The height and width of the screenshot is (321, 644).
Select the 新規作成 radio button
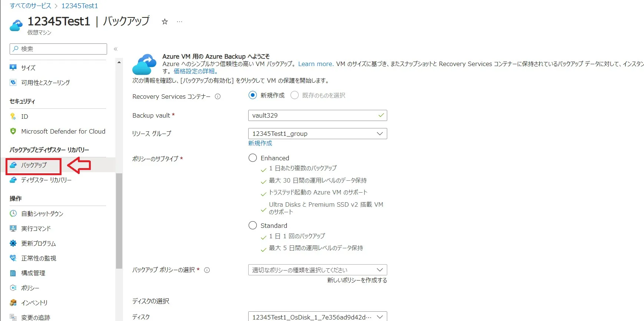[x=253, y=95]
